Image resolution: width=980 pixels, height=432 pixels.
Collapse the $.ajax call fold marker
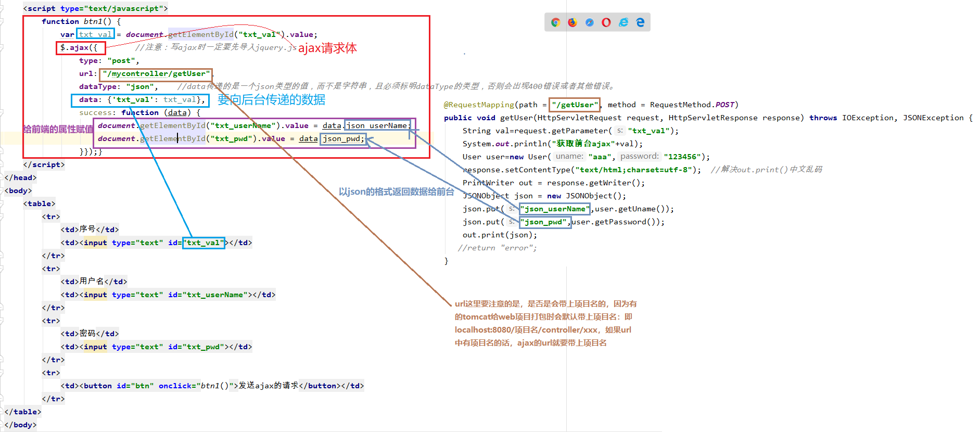pyautogui.click(x=2, y=48)
